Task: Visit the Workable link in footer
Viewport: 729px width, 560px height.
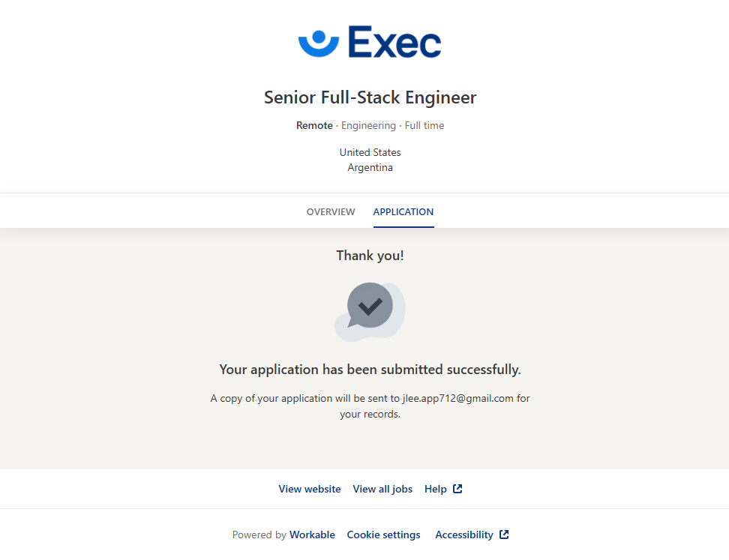Action: point(312,535)
